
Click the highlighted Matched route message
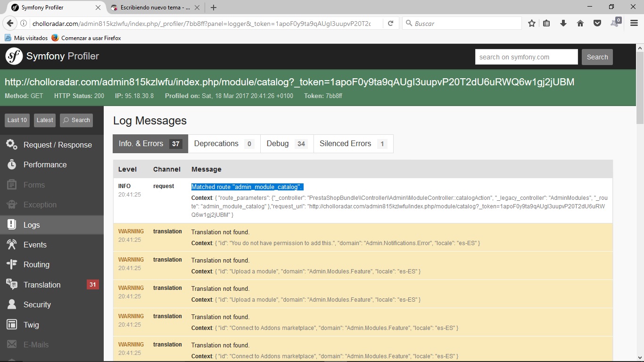[247, 187]
